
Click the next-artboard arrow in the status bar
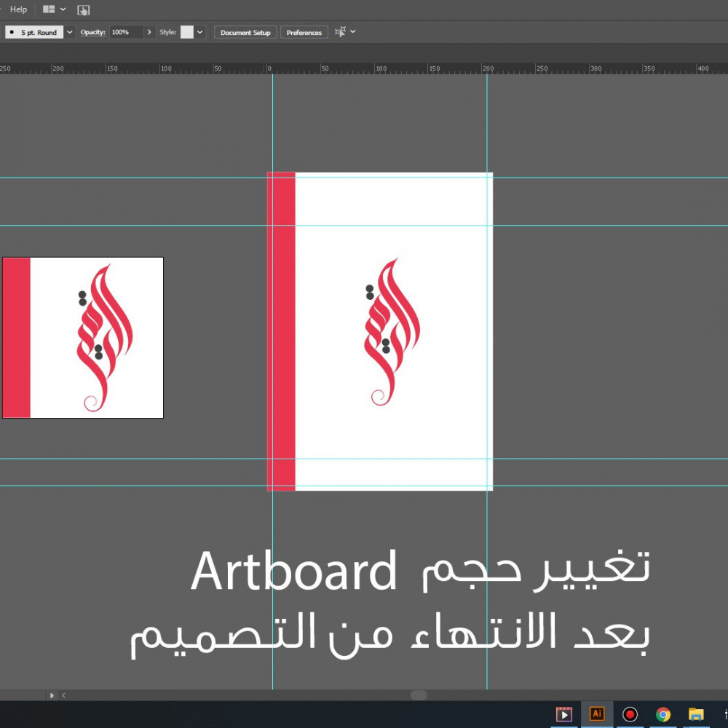[52, 695]
